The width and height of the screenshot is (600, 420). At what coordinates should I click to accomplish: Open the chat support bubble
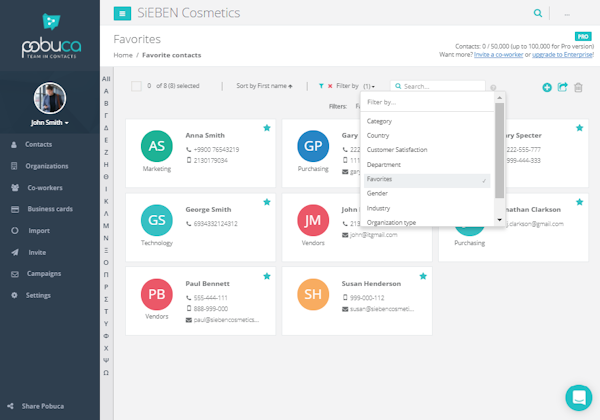point(579,398)
